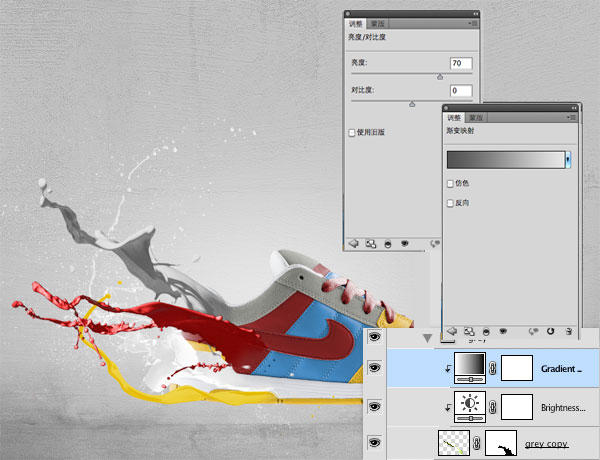Click mask link icon on Brightness layer
Viewport: 600px width, 460px height.
pos(493,407)
